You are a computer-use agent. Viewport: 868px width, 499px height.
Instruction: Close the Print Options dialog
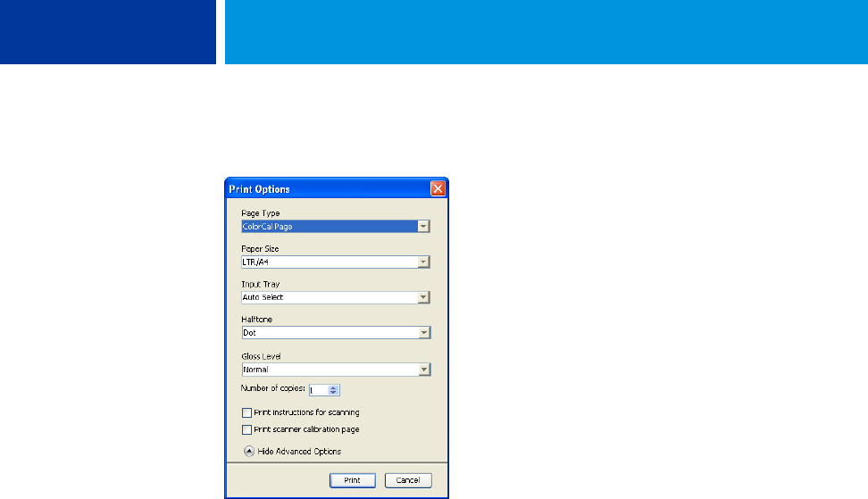438,188
